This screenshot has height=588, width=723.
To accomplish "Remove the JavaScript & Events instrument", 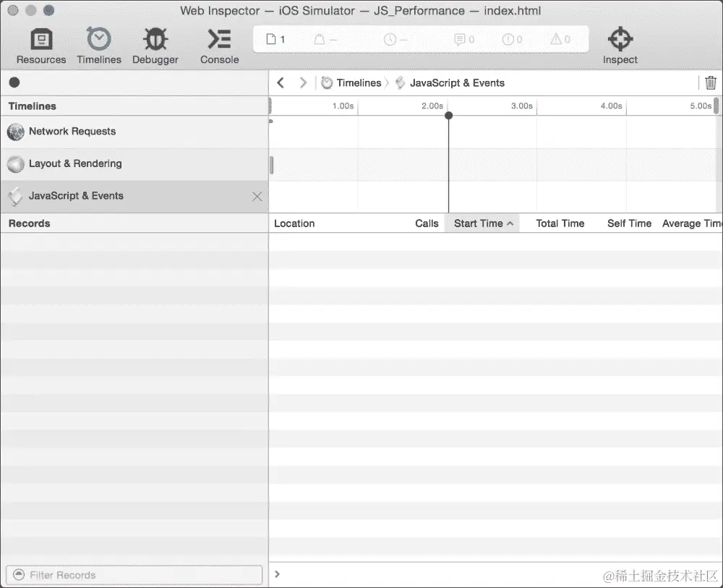I will pos(257,196).
